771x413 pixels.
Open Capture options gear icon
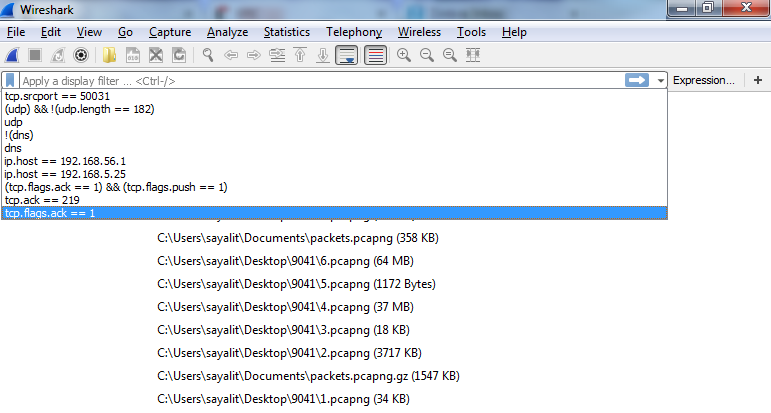[x=81, y=55]
